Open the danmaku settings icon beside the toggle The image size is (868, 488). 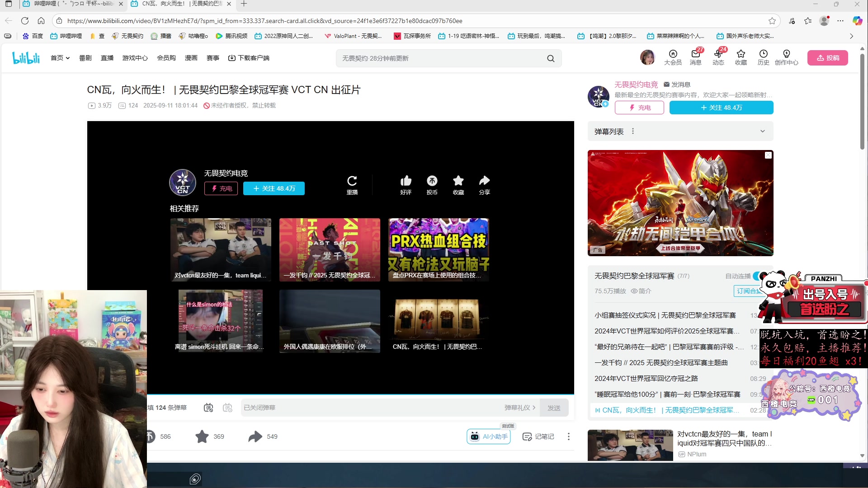[x=227, y=408]
